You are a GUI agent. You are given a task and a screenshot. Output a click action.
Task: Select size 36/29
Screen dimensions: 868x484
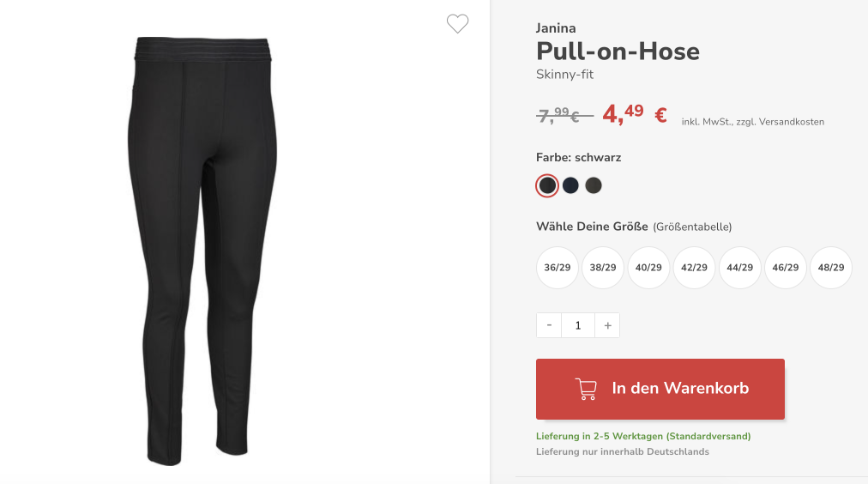tap(557, 268)
